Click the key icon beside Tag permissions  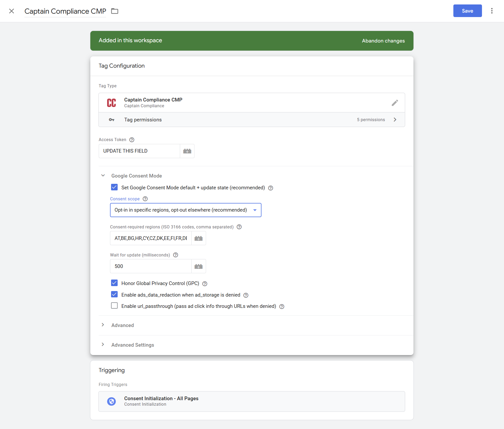112,120
